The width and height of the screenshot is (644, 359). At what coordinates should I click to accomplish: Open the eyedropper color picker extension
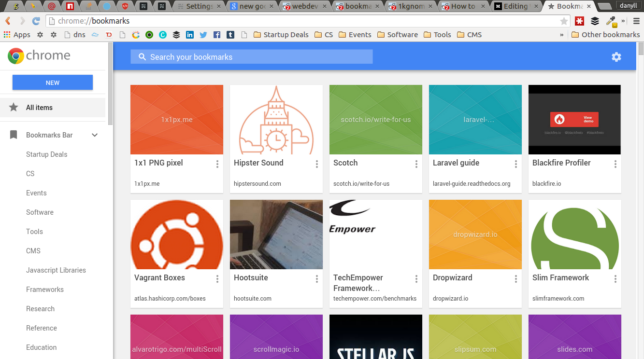click(611, 21)
